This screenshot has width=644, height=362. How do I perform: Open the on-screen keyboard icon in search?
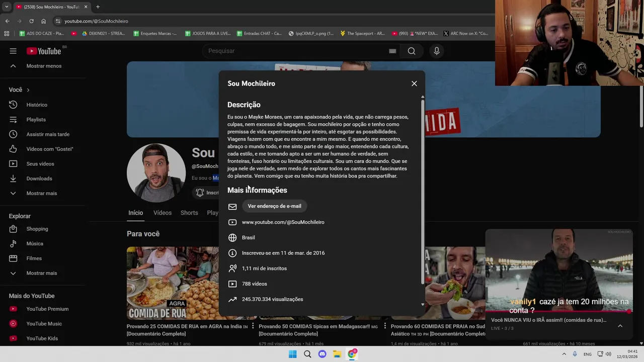392,51
